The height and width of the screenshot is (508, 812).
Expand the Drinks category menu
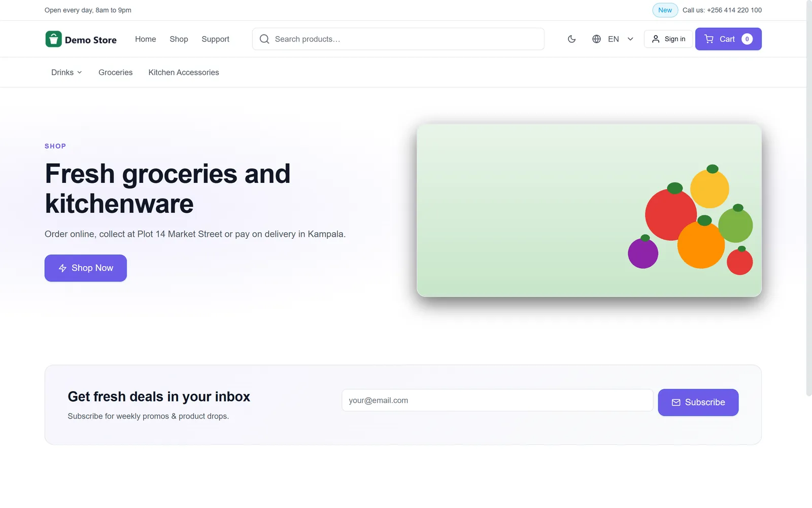tap(66, 73)
